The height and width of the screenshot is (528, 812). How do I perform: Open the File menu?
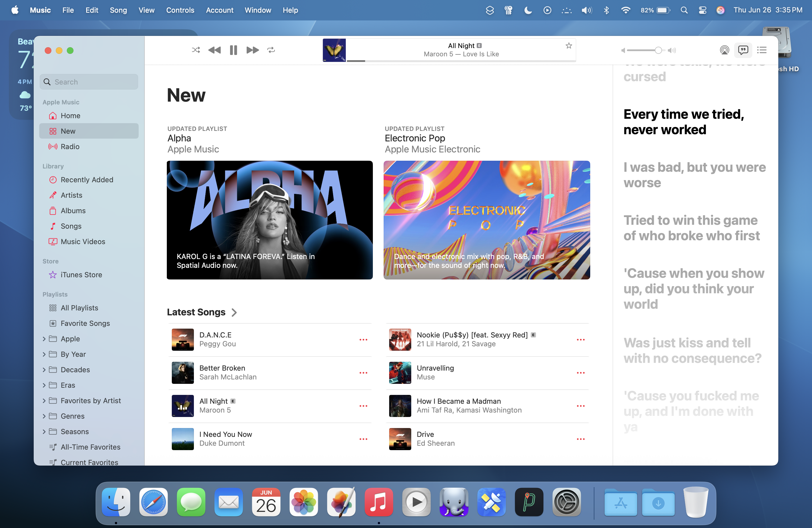pos(68,10)
